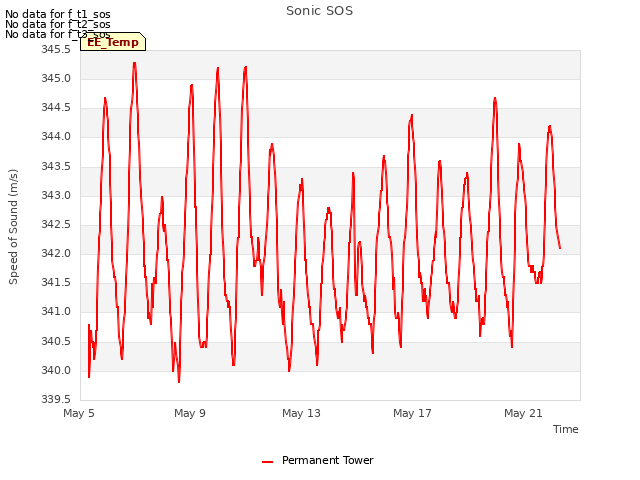Image resolution: width=640 pixels, height=480 pixels.
Task: Click the May 9 x-axis tick label
Action: pos(190,413)
